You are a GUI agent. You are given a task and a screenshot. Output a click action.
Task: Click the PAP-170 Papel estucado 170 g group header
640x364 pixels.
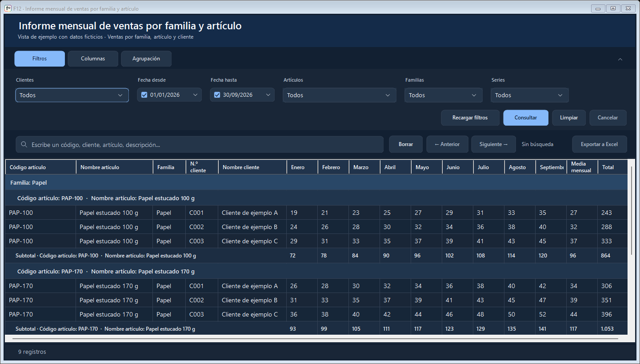pyautogui.click(x=316, y=271)
